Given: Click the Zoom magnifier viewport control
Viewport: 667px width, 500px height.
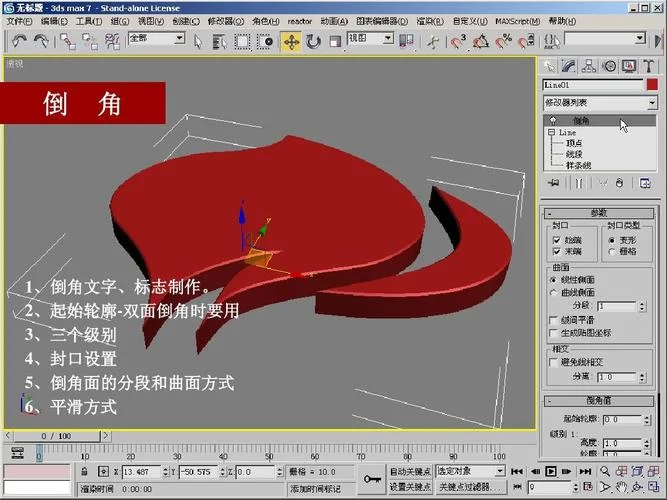Looking at the screenshot, I should (605, 471).
